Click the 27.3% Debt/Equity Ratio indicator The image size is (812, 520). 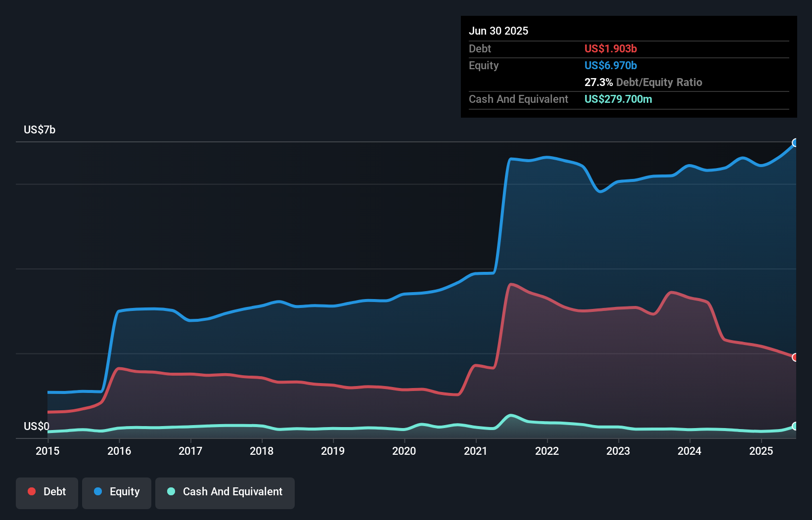(x=643, y=83)
